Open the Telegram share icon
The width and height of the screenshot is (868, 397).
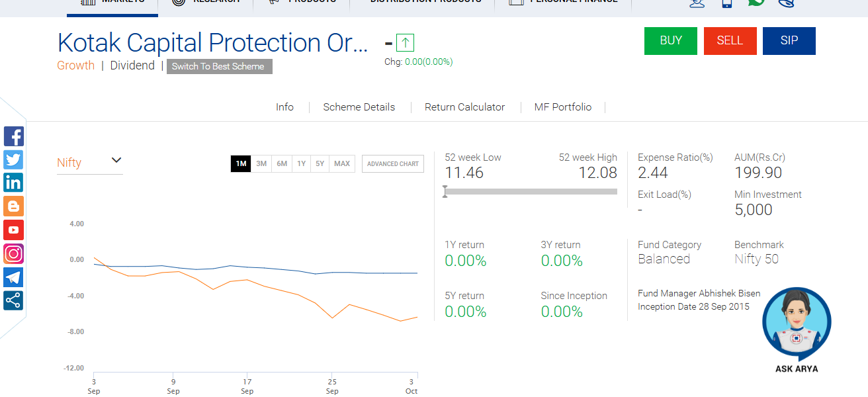click(13, 277)
